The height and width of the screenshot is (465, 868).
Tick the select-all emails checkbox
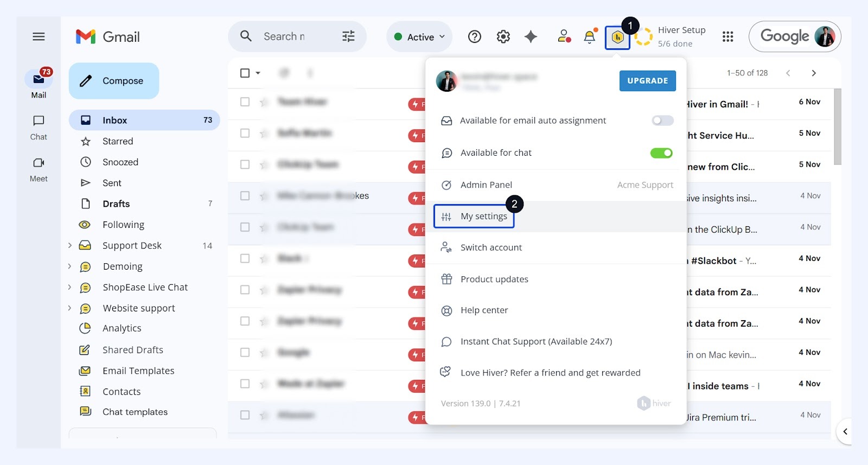tap(245, 73)
